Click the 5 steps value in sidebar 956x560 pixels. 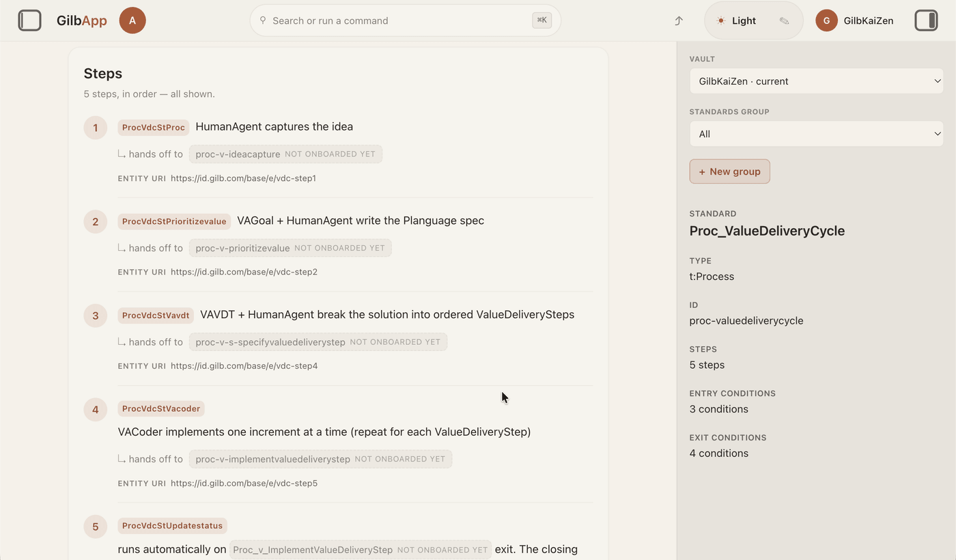tap(707, 365)
